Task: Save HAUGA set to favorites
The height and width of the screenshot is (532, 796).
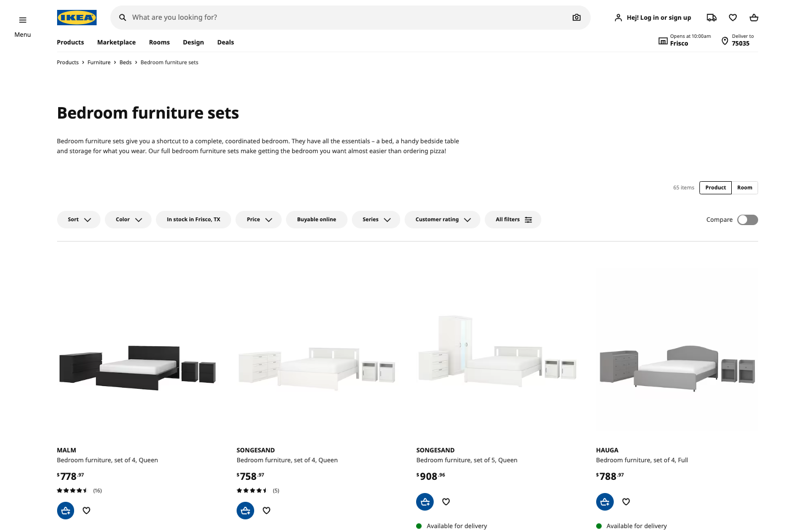Action: coord(626,502)
